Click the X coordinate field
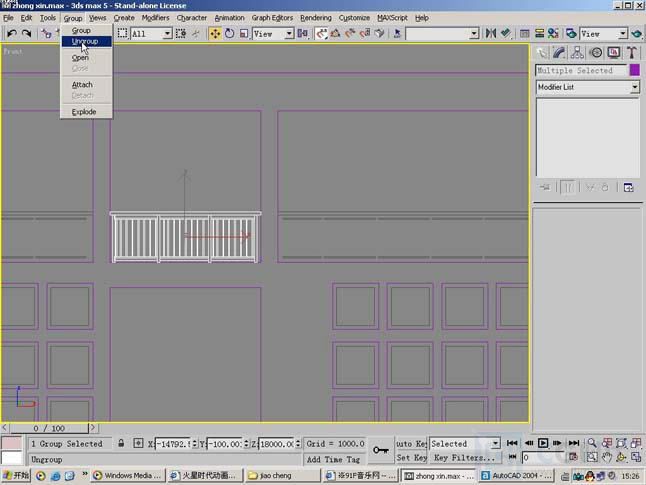This screenshot has width=646, height=485. pos(173,444)
